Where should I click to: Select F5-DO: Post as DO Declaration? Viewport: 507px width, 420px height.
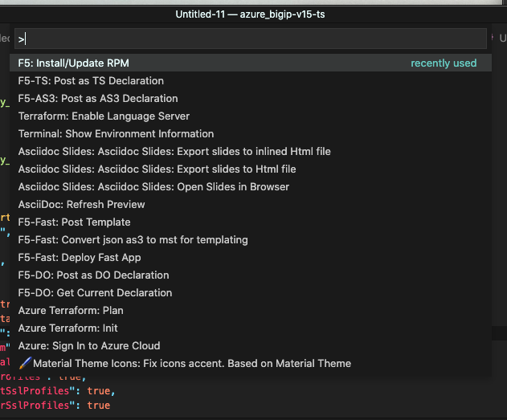tap(93, 275)
